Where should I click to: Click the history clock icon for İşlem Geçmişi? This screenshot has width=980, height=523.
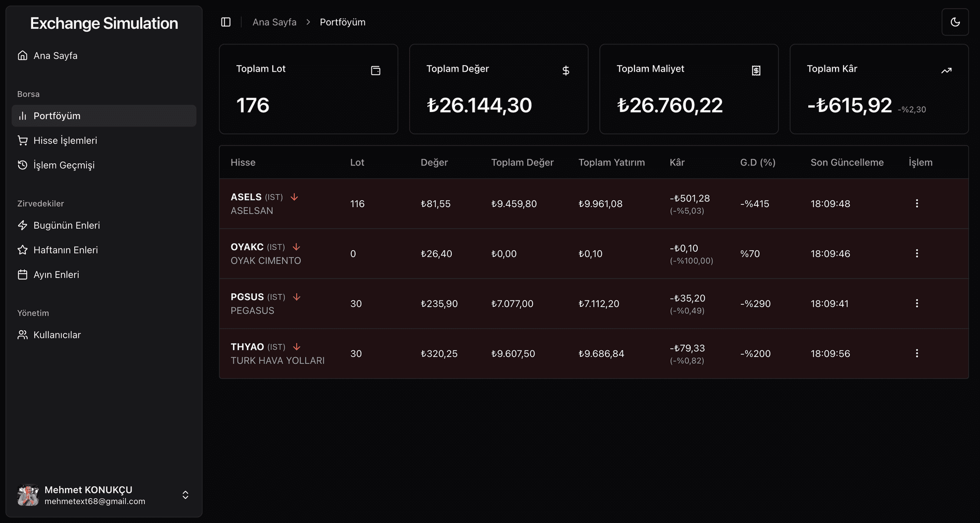coord(22,165)
